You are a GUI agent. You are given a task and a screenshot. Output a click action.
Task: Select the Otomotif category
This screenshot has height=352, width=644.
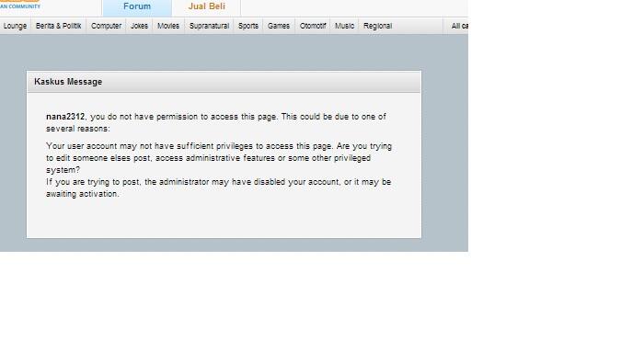coord(313,26)
